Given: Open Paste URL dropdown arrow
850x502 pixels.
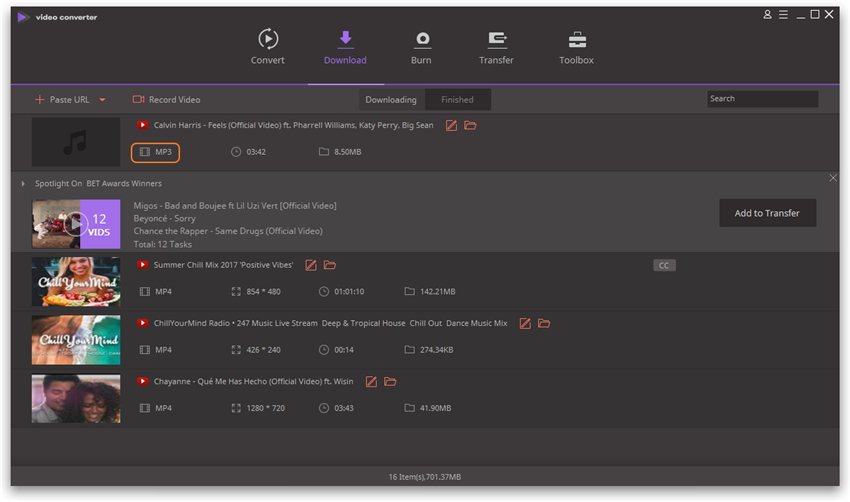Looking at the screenshot, I should pos(102,100).
